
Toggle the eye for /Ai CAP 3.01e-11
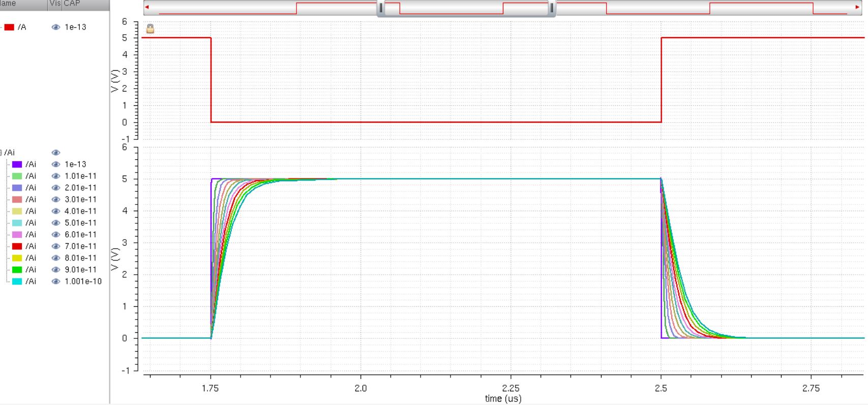pyautogui.click(x=55, y=199)
